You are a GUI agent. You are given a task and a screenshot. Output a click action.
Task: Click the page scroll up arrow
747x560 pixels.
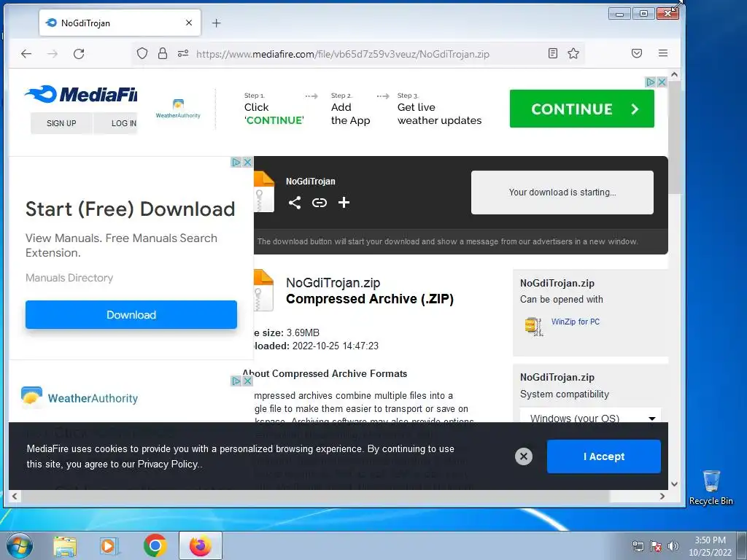tap(674, 75)
